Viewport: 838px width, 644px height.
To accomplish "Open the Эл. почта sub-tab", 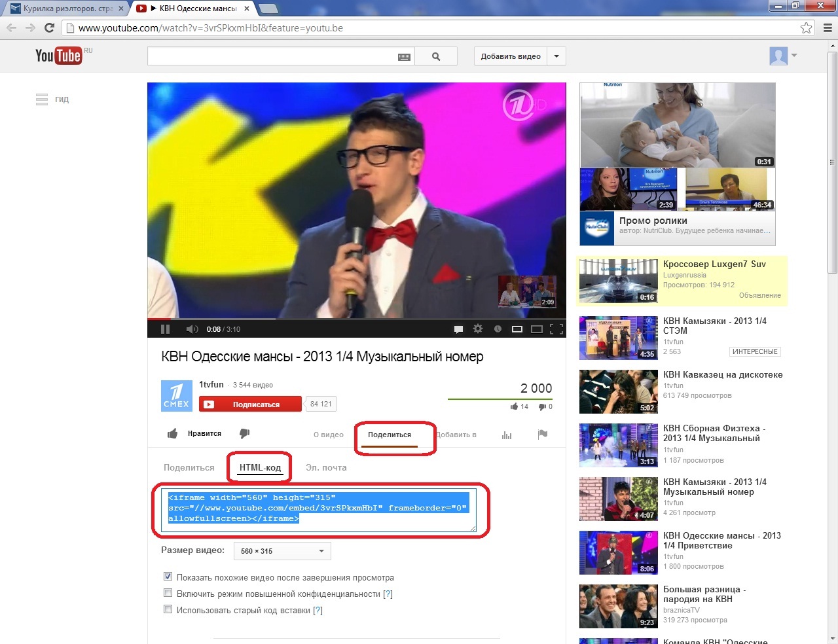I will tap(326, 467).
